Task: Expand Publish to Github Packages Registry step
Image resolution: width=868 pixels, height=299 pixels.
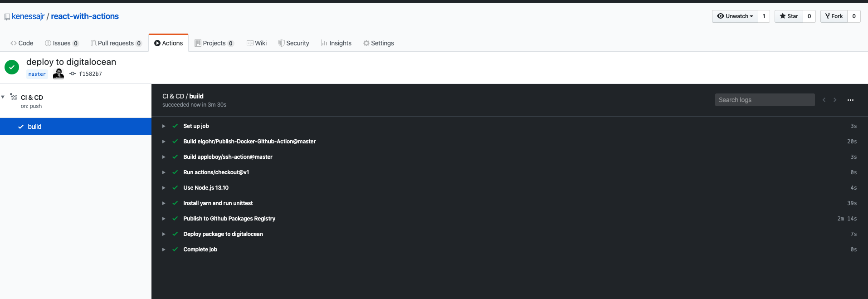Action: (164, 219)
